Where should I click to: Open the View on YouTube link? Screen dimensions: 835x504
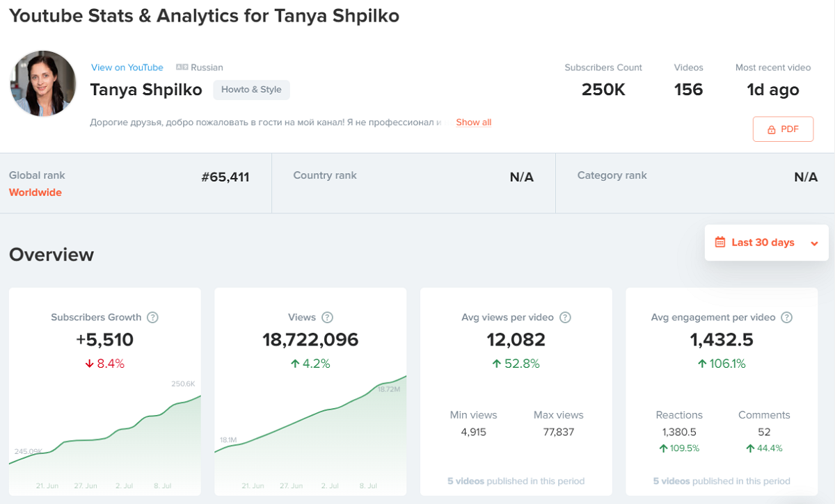point(127,67)
